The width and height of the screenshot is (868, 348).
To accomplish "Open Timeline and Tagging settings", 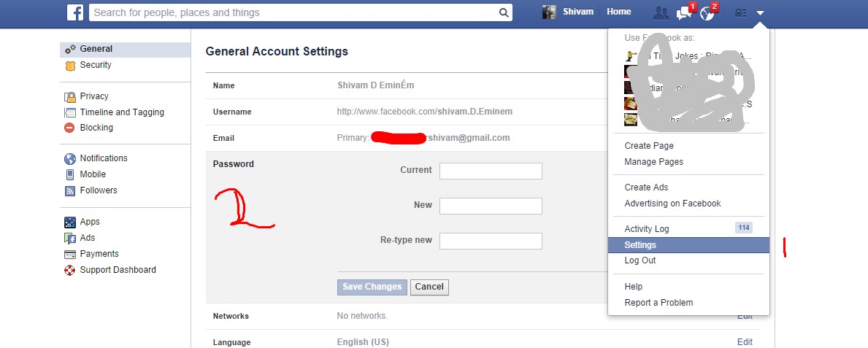I will tap(122, 112).
